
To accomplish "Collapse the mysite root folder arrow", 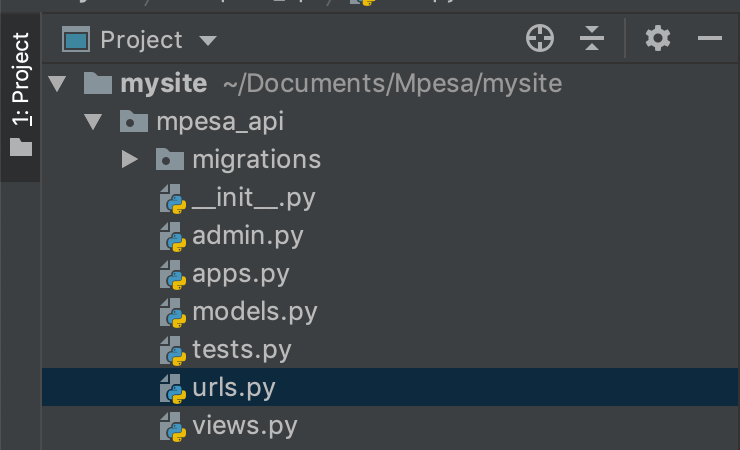I will 58,84.
